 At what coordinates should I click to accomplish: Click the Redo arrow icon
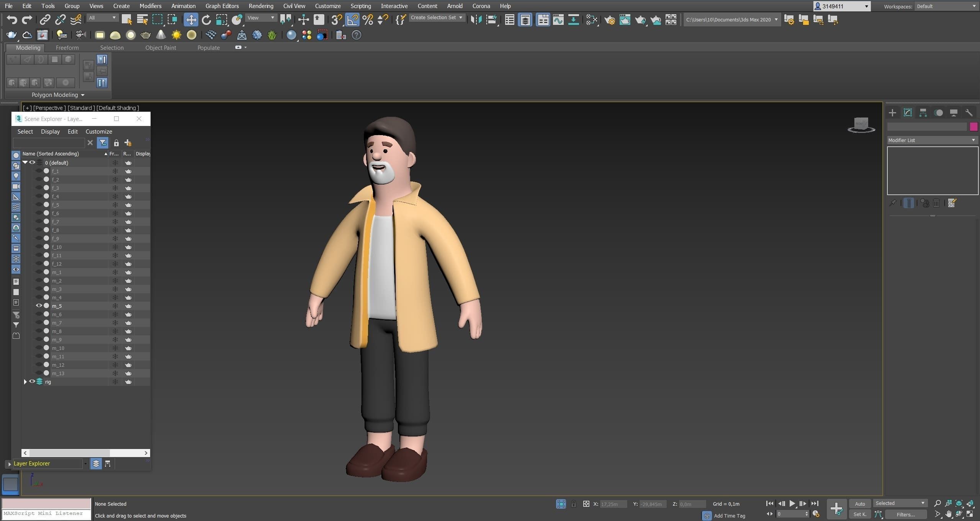27,19
